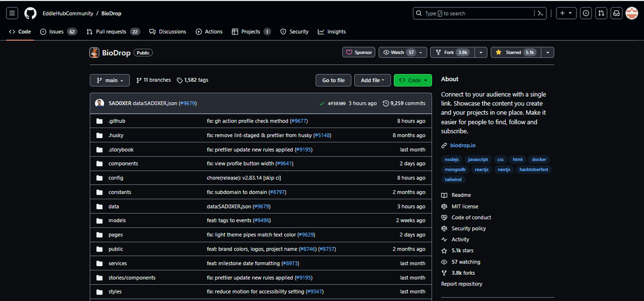View commit status check mark
This screenshot has height=301, width=644.
coord(321,103)
